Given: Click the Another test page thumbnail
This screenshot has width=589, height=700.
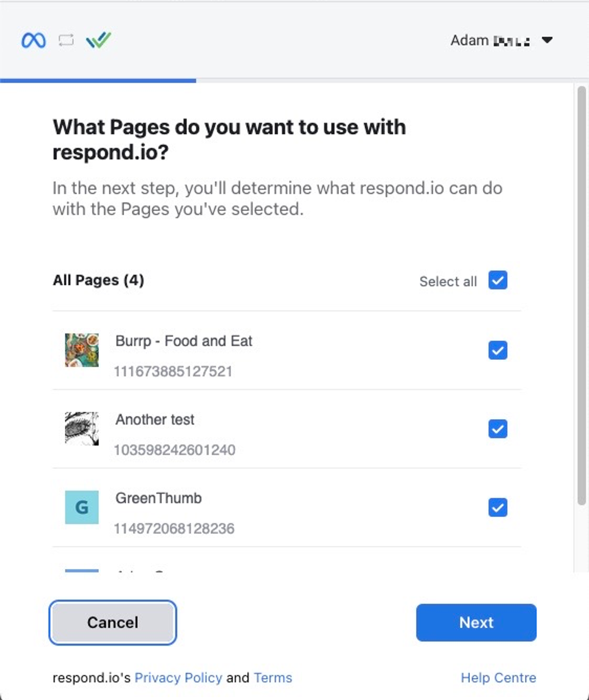Looking at the screenshot, I should (x=82, y=428).
